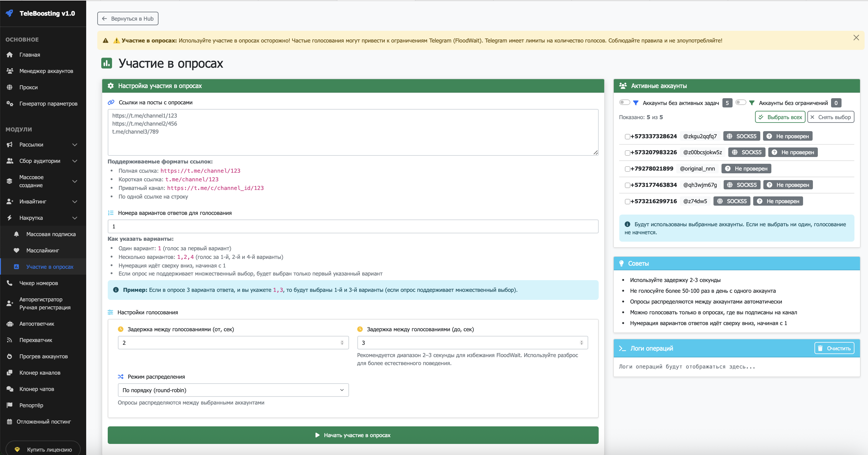Click the robot icon for Автоответчик
Image resolution: width=868 pixels, height=455 pixels.
[10, 324]
